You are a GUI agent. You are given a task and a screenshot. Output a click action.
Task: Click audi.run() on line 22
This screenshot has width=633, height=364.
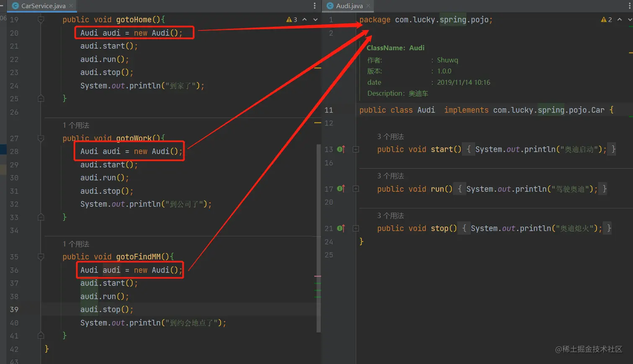click(105, 59)
